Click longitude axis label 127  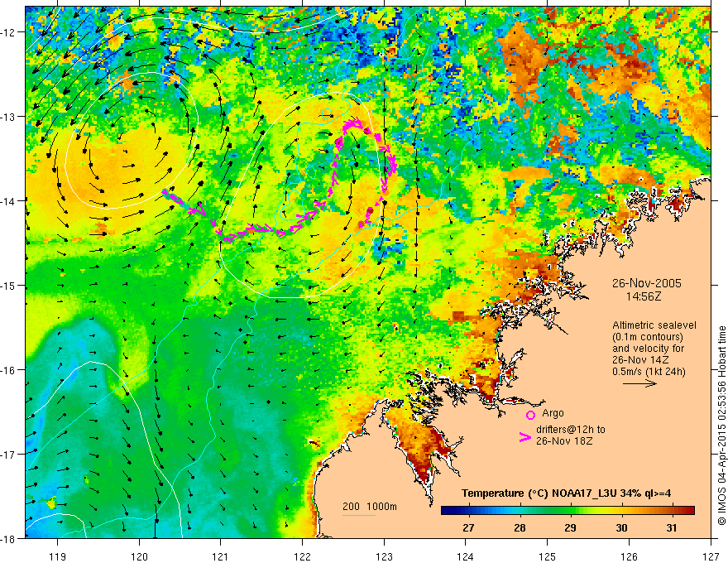click(x=711, y=556)
